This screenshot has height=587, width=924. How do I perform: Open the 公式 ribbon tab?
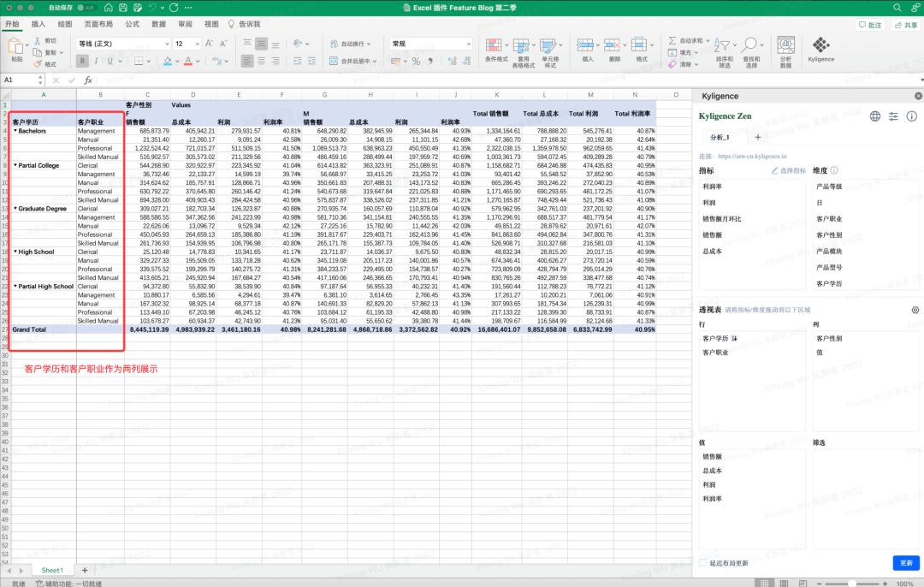click(132, 24)
